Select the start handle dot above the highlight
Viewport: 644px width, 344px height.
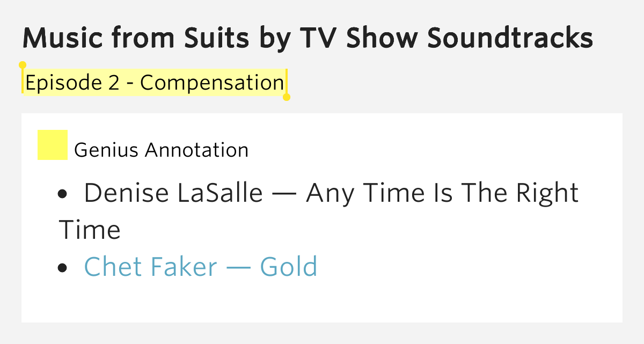coord(22,65)
